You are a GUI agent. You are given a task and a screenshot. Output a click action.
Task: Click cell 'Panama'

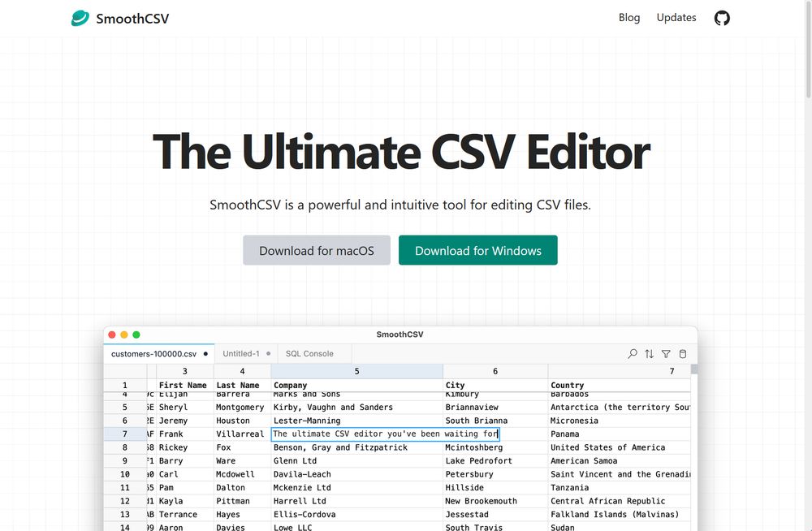[620, 434]
